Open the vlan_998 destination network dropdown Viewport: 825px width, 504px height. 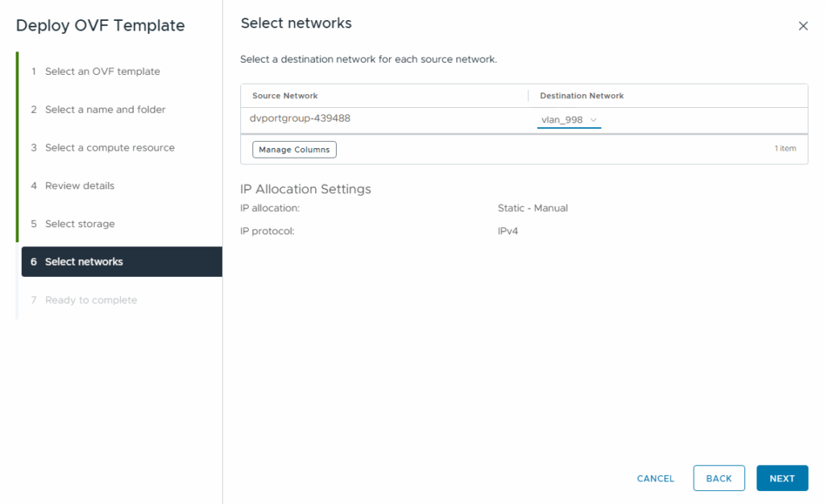[569, 120]
